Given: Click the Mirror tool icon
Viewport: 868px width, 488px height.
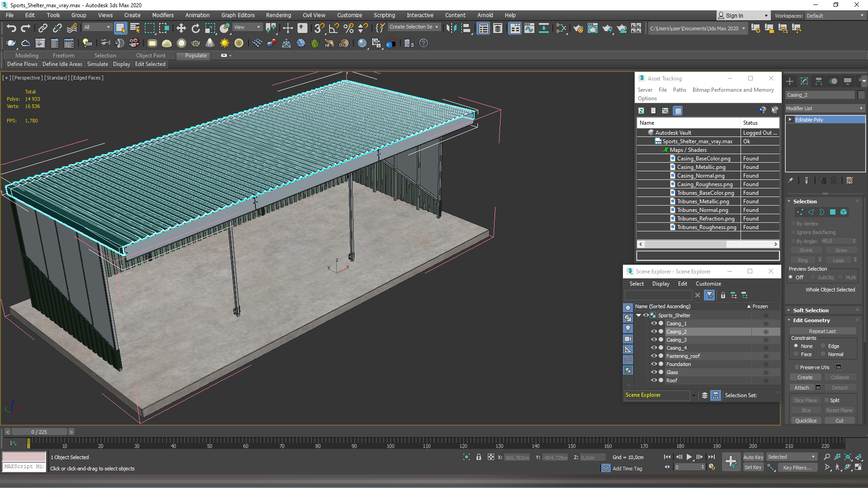Looking at the screenshot, I should click(x=451, y=28).
